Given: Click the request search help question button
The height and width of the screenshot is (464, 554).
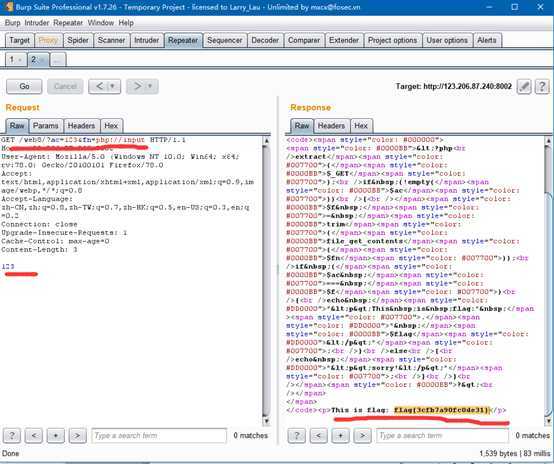Looking at the screenshot, I should click(12, 435).
